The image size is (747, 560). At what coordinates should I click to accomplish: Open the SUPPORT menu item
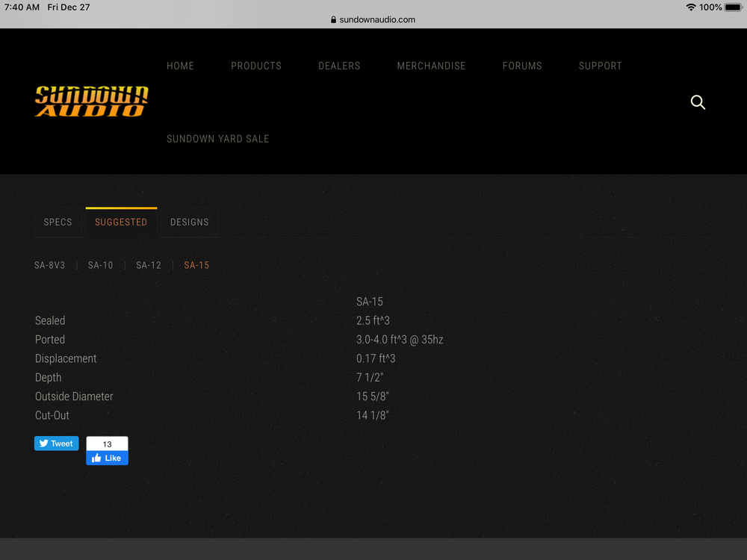click(601, 66)
